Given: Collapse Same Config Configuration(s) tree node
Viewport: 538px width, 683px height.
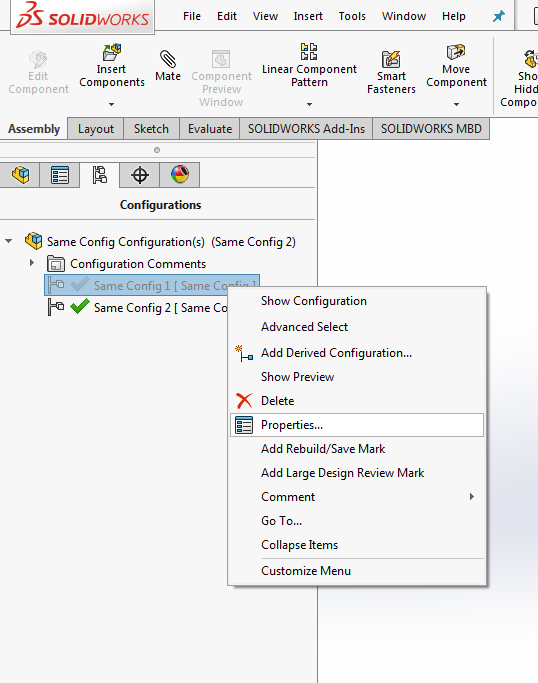Looking at the screenshot, I should tap(9, 240).
